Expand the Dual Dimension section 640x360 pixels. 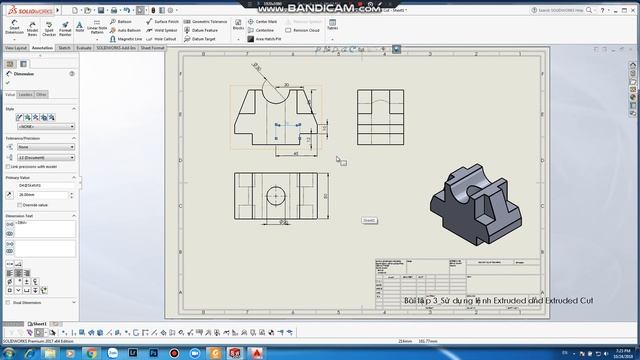[x=74, y=302]
